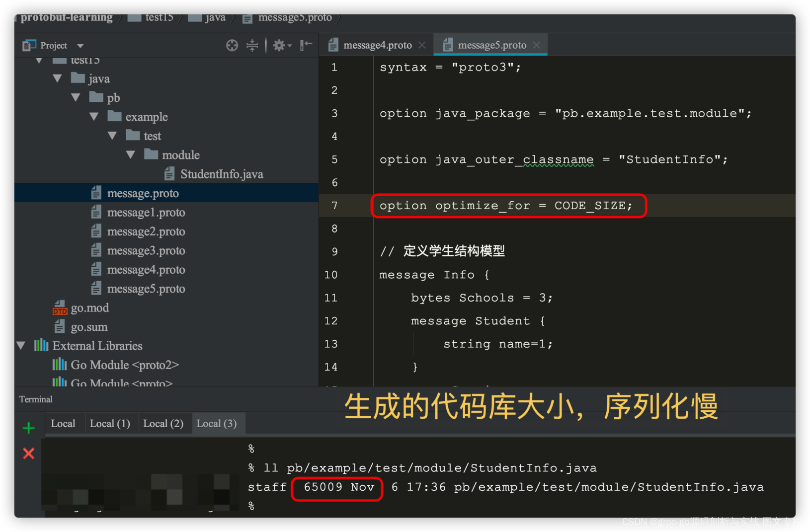Close the message4.proto tab
Viewport: 810px width, 532px height.
[422, 45]
